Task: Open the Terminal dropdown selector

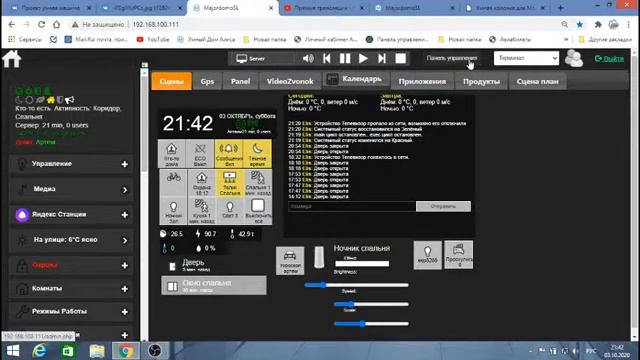Action: (x=526, y=58)
